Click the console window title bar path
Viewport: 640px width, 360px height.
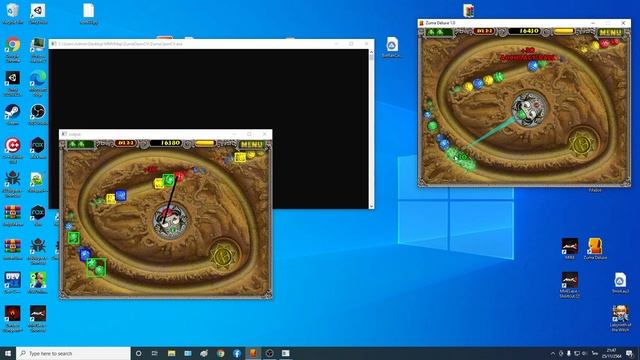coord(120,44)
